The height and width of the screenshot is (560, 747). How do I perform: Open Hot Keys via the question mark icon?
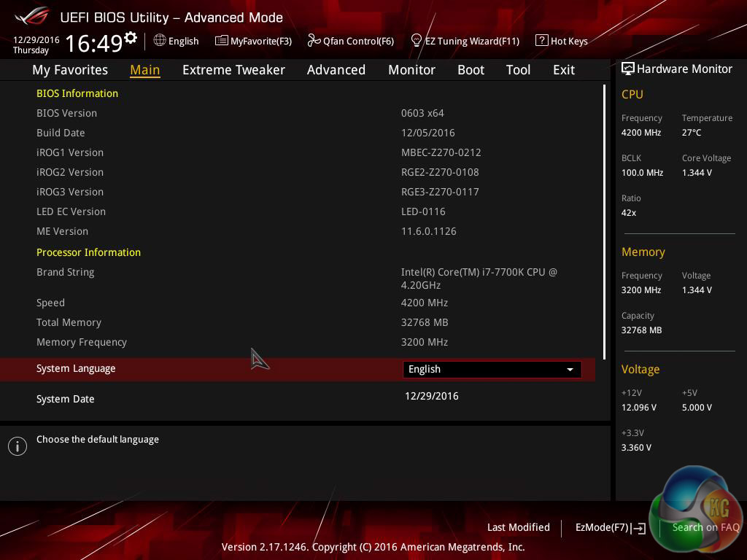(x=541, y=41)
